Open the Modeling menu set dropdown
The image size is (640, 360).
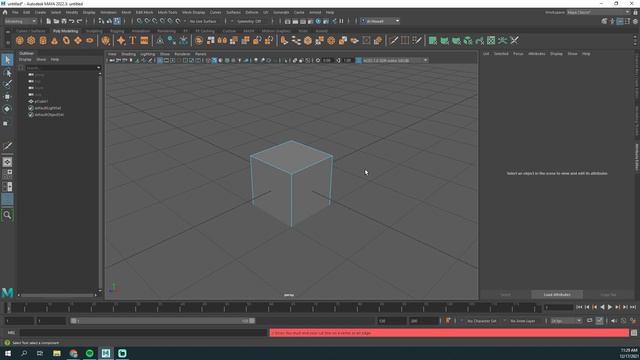pos(20,21)
